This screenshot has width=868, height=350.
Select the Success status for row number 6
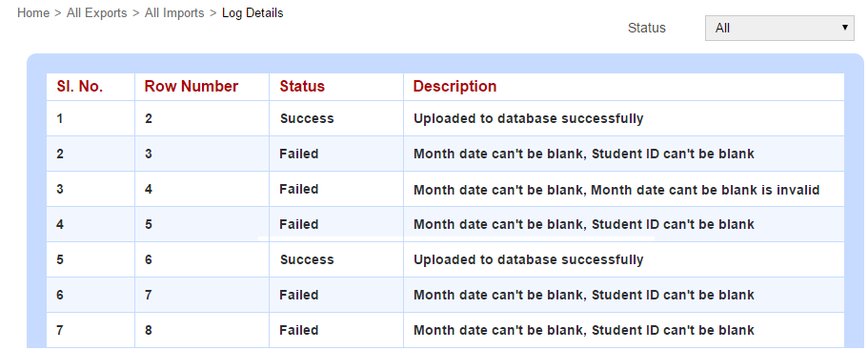point(307,259)
